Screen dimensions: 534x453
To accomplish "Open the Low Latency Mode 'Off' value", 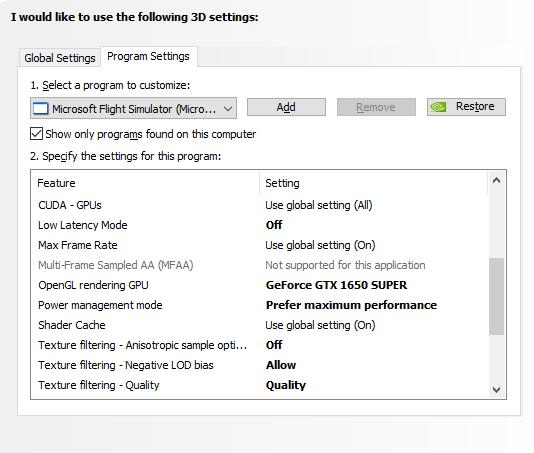I will (274, 225).
